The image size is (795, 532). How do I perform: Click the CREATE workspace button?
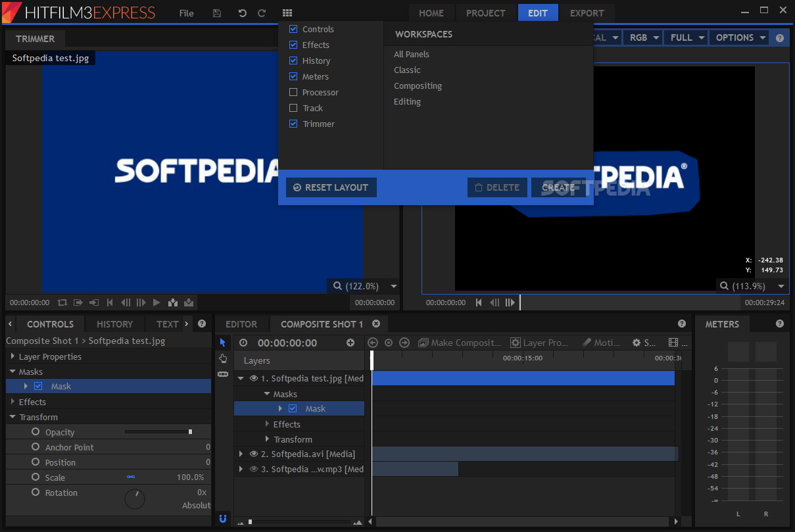[558, 187]
